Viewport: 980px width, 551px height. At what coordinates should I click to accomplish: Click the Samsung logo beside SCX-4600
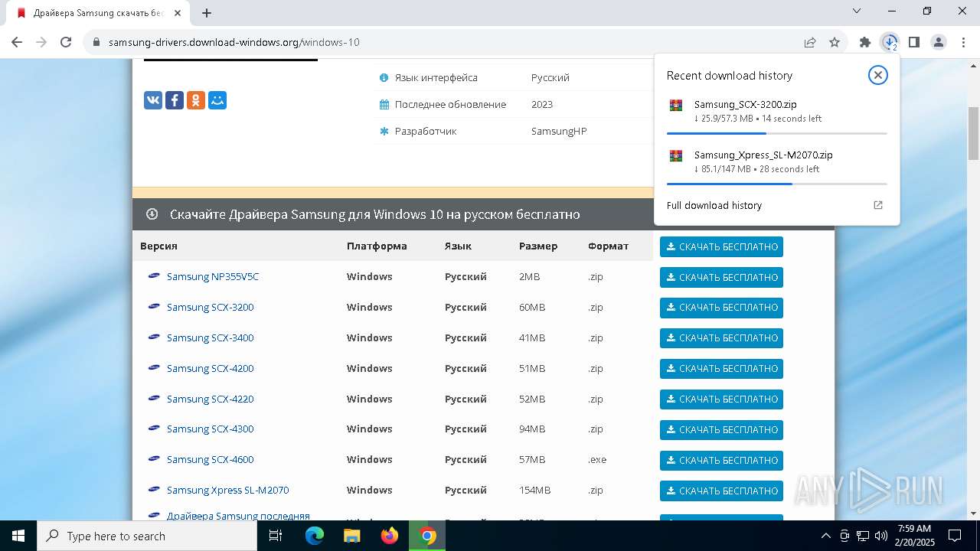pyautogui.click(x=154, y=458)
